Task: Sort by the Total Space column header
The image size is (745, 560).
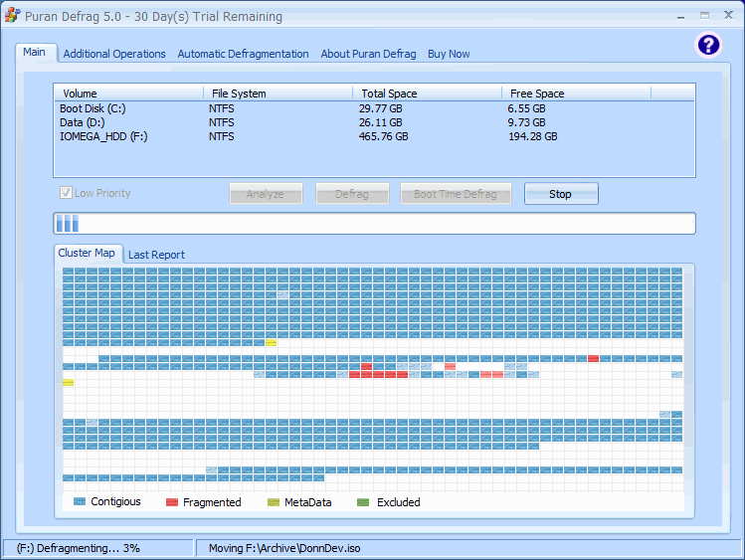Action: coord(427,93)
